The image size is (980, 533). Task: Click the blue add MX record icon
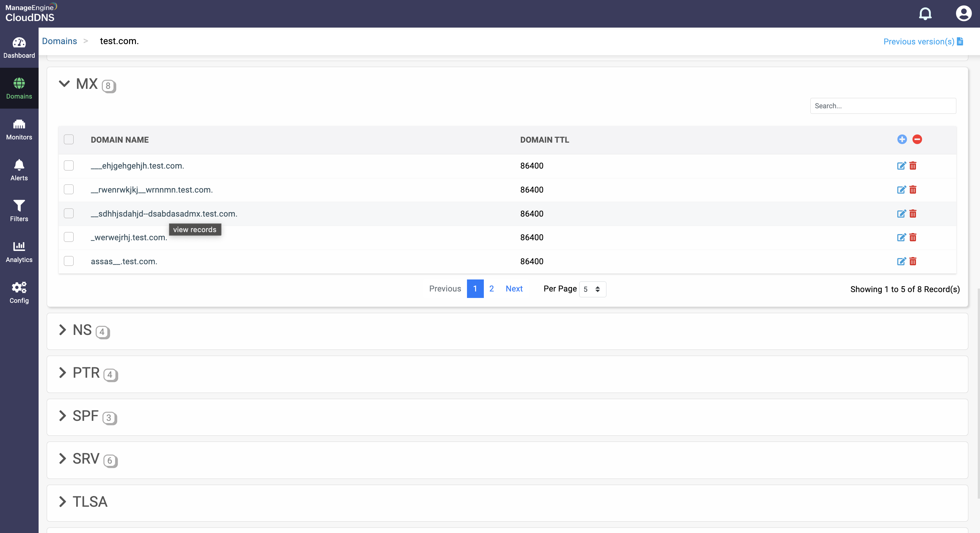[x=902, y=139]
